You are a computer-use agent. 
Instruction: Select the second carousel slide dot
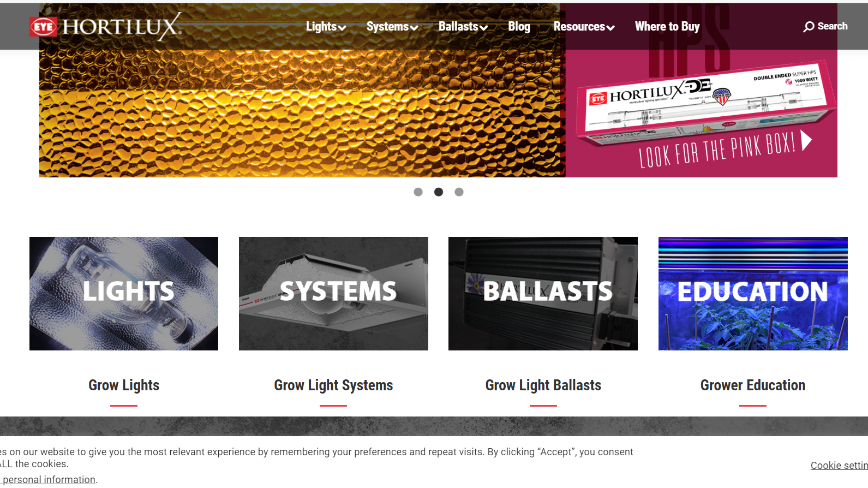click(439, 192)
